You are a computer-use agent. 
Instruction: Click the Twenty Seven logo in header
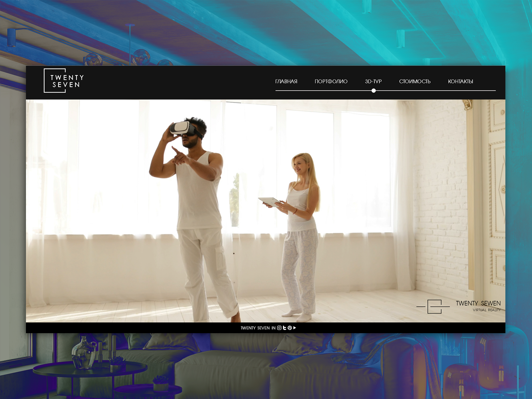point(64,80)
